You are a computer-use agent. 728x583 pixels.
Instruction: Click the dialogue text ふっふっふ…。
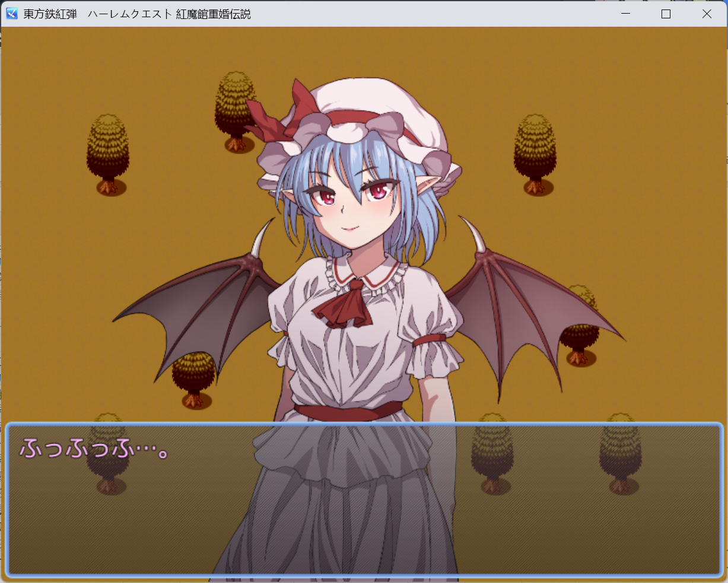[x=95, y=449]
